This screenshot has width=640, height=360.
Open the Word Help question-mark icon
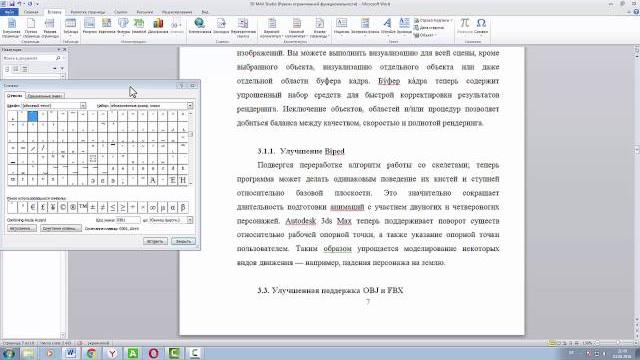point(636,12)
